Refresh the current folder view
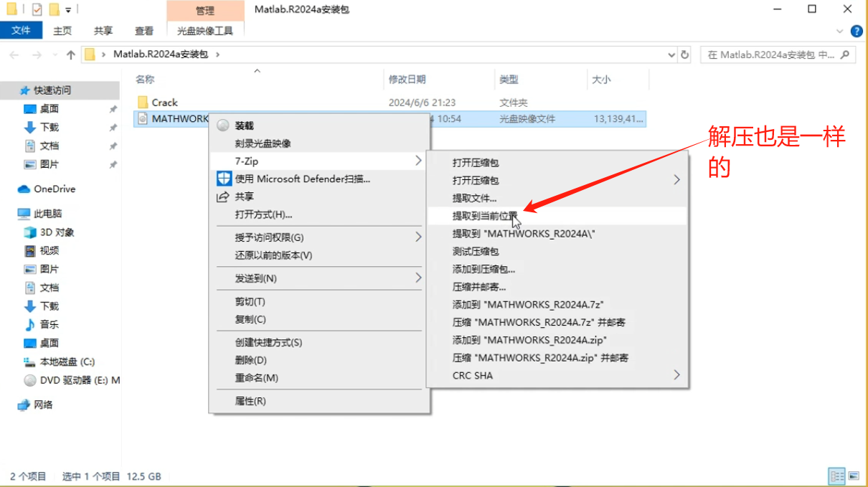Screen dimensions: 868x487 pos(685,55)
